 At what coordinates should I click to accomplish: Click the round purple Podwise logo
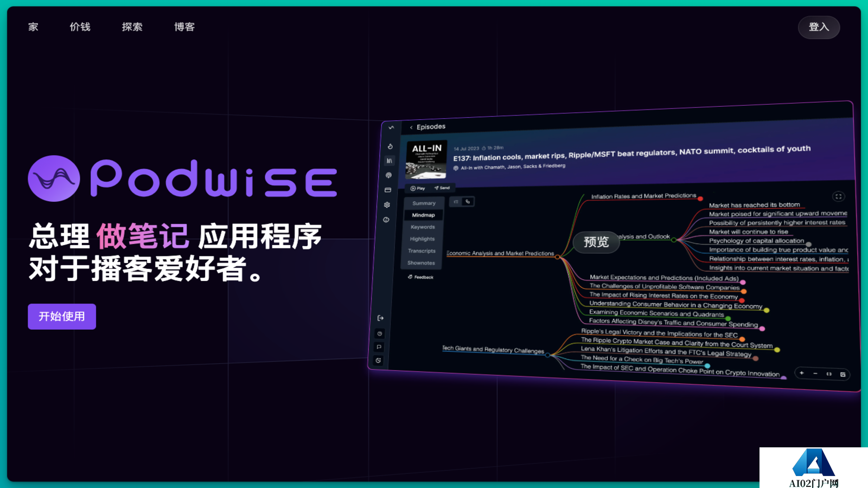pyautogui.click(x=54, y=178)
